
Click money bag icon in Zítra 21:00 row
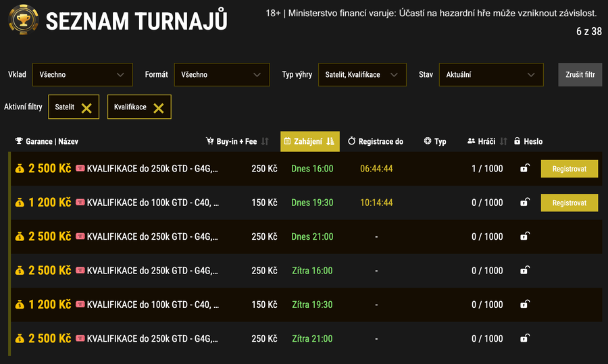click(x=20, y=339)
